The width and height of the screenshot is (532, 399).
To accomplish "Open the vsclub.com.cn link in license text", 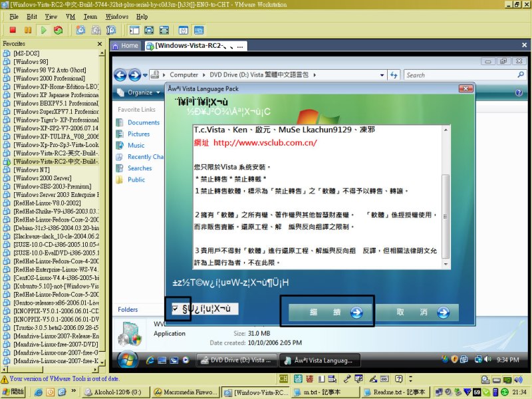I will click(265, 143).
